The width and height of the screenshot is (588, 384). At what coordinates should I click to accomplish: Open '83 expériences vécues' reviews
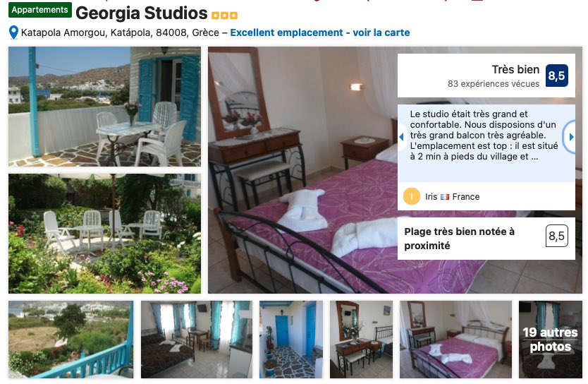(493, 84)
